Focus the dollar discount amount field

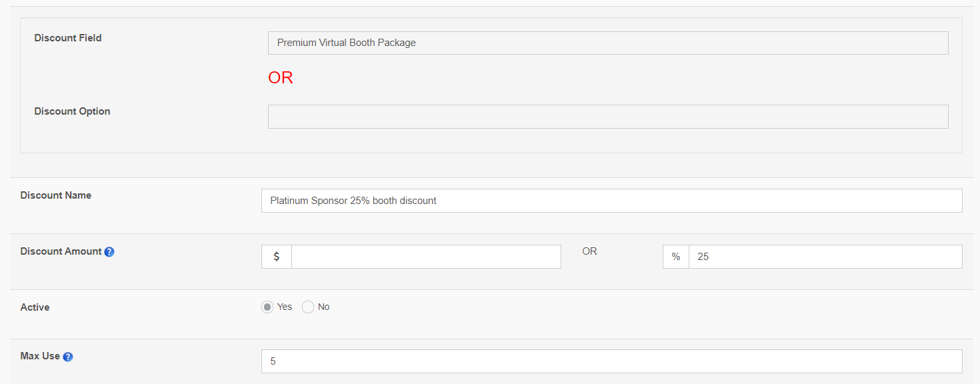[x=426, y=257]
